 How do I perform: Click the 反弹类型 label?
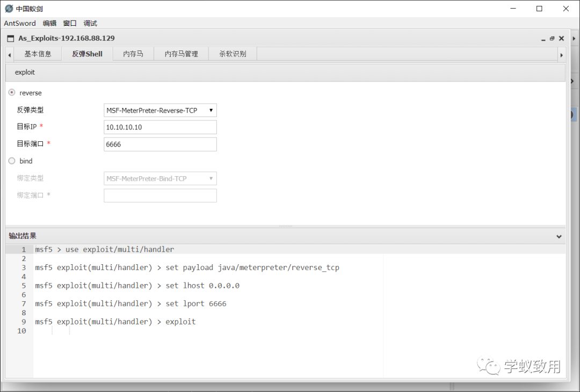click(30, 110)
